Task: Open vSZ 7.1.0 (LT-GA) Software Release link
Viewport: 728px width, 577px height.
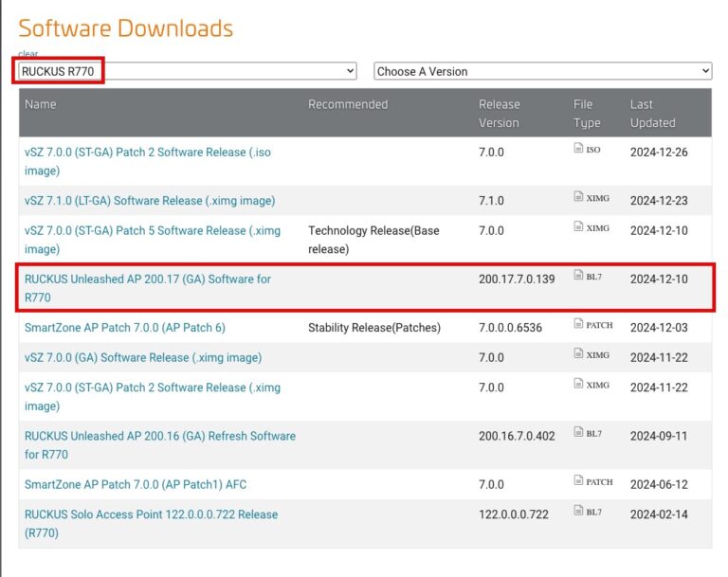Action: [x=150, y=201]
